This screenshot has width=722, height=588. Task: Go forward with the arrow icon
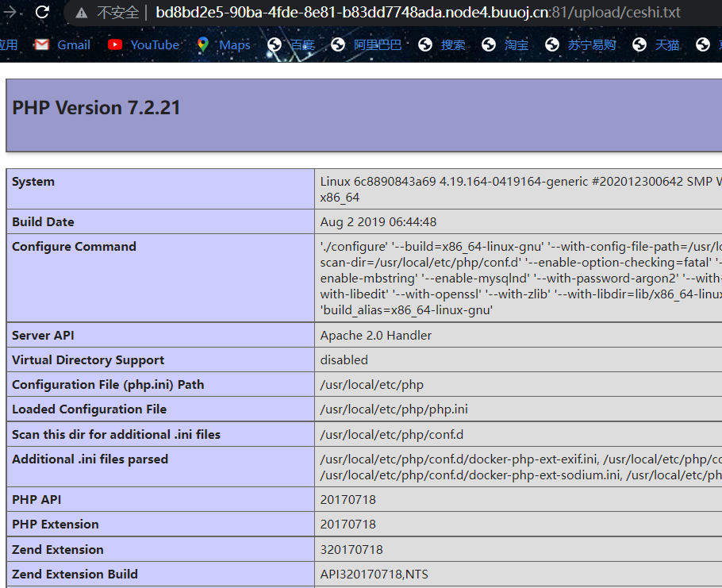click(10, 12)
